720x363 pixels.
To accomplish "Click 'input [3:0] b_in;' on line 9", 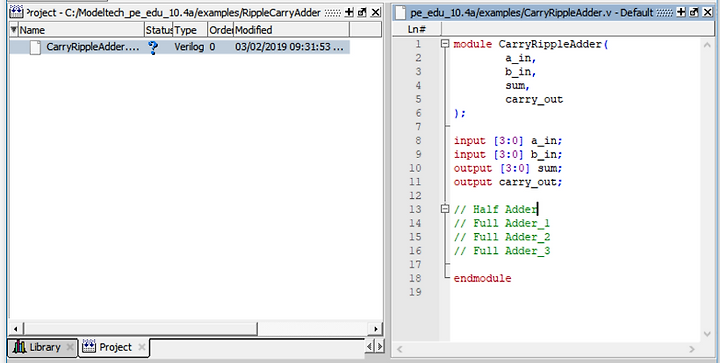I will coord(508,155).
